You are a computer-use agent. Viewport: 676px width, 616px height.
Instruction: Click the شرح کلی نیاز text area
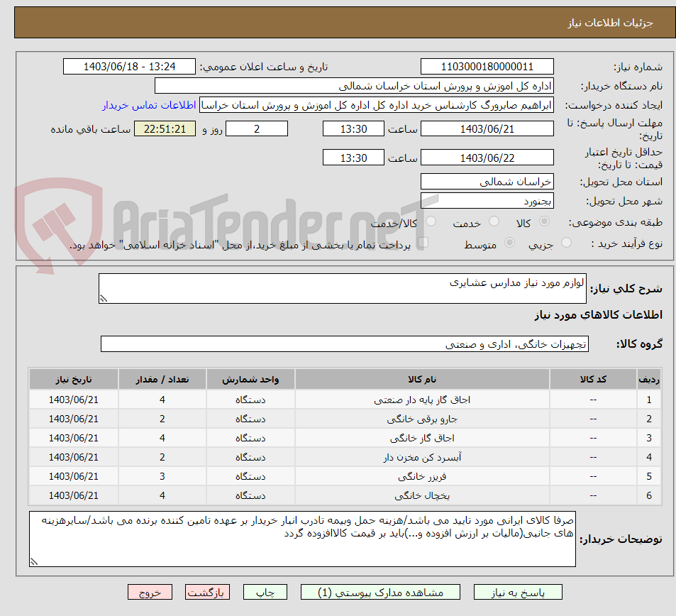pos(343,288)
